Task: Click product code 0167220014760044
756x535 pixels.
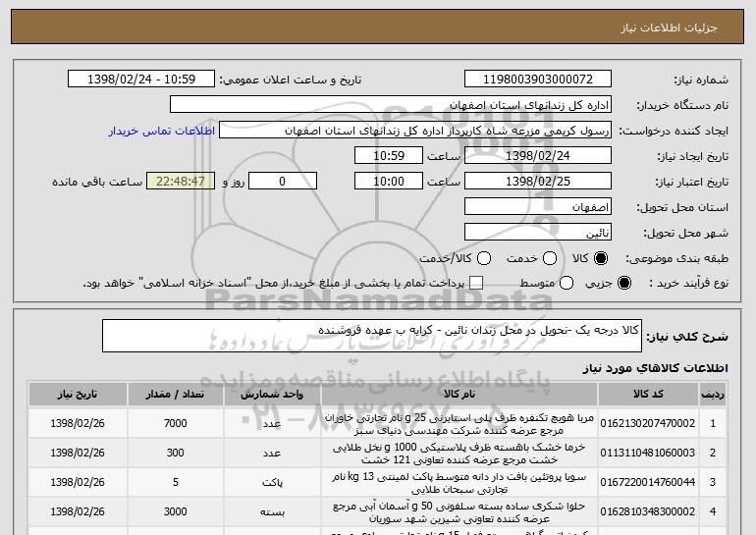Action: pos(648,482)
